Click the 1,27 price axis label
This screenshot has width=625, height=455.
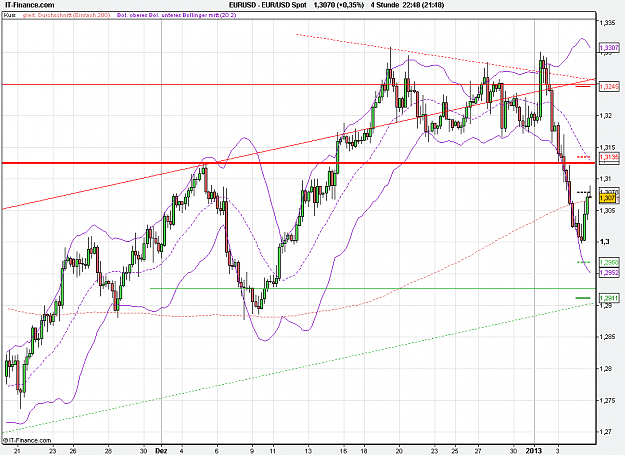coord(605,431)
